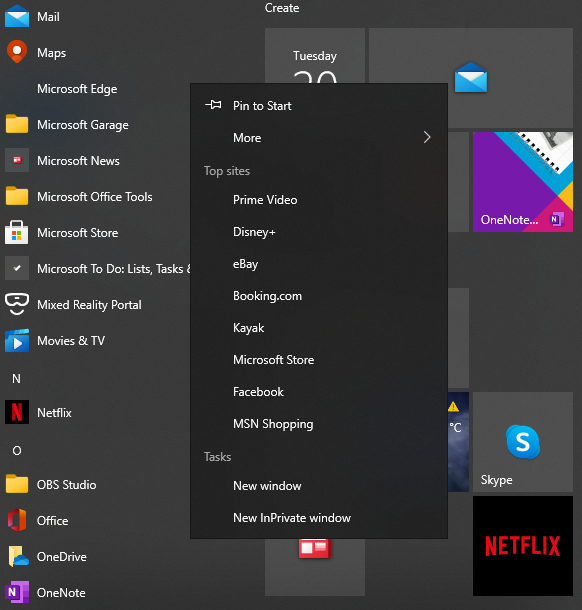
Task: Click the OneDrive label
Action: (61, 557)
